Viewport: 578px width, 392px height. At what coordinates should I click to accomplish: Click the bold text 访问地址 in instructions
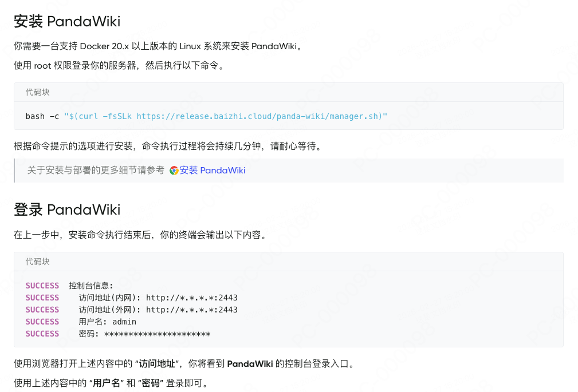(156, 364)
